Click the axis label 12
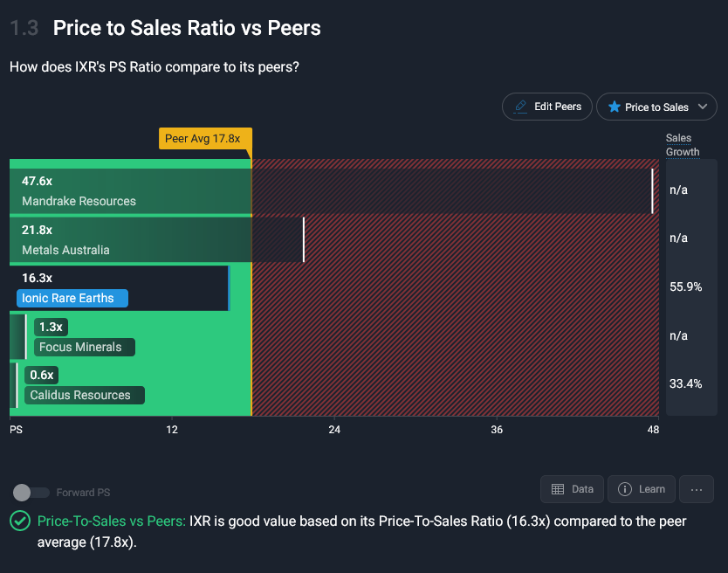 [172, 430]
